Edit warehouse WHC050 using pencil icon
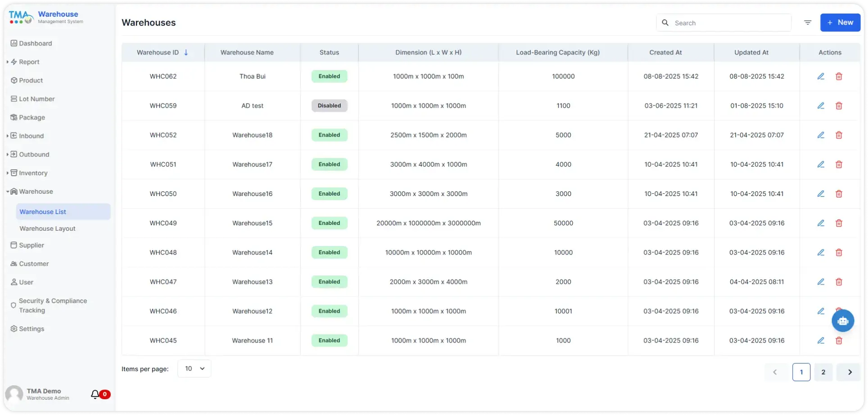Image resolution: width=868 pixels, height=415 pixels. [x=820, y=194]
